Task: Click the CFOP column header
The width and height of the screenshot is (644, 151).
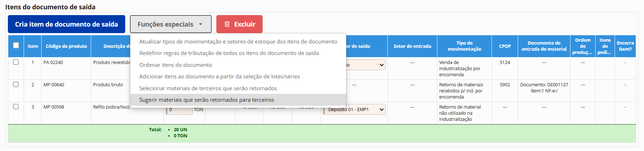Action: click(x=504, y=46)
